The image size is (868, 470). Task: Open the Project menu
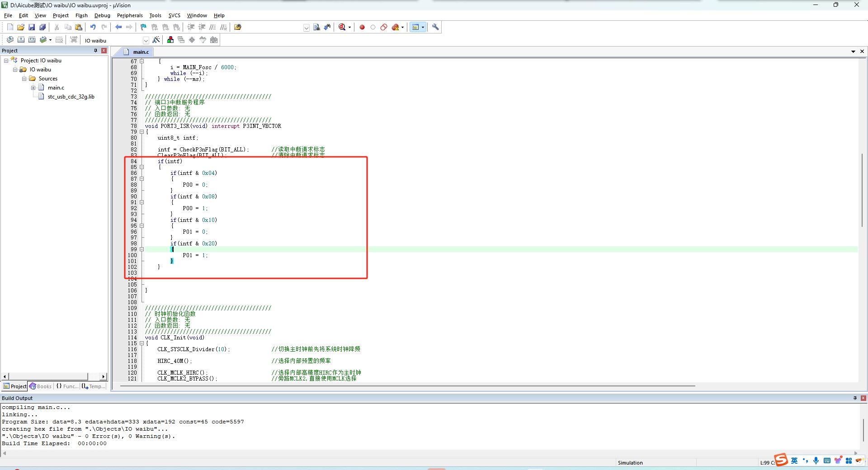tap(61, 15)
